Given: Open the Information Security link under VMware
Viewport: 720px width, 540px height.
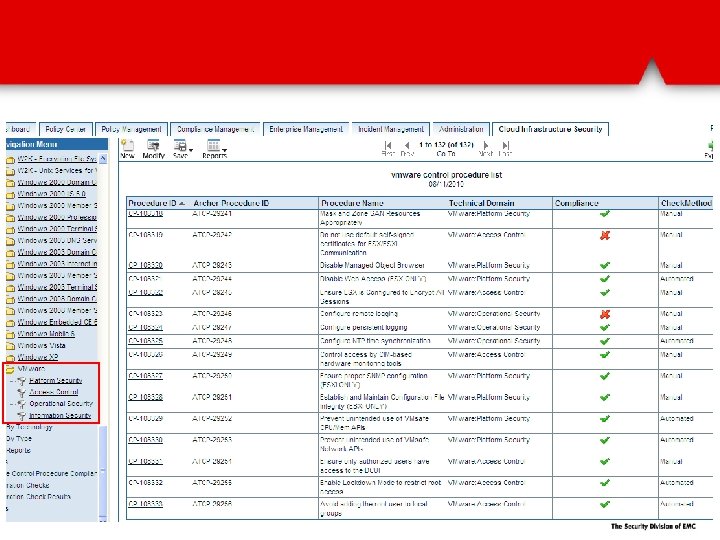Looking at the screenshot, I should 60,416.
